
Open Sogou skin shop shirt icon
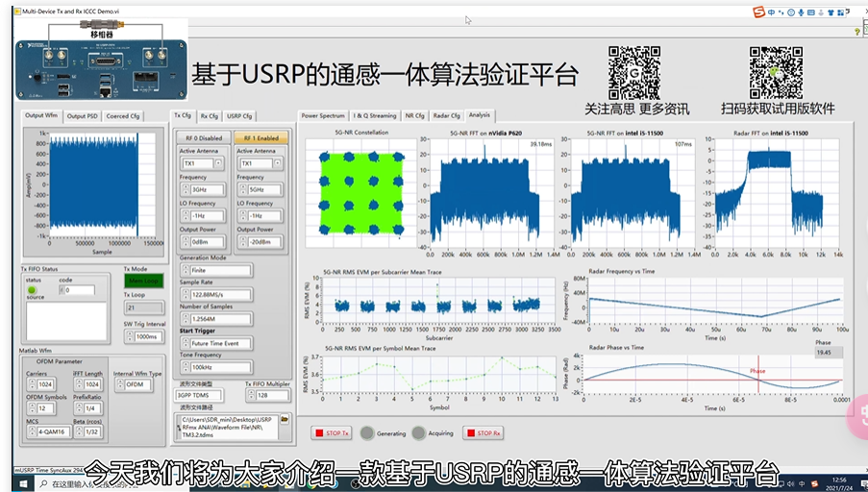pos(831,12)
